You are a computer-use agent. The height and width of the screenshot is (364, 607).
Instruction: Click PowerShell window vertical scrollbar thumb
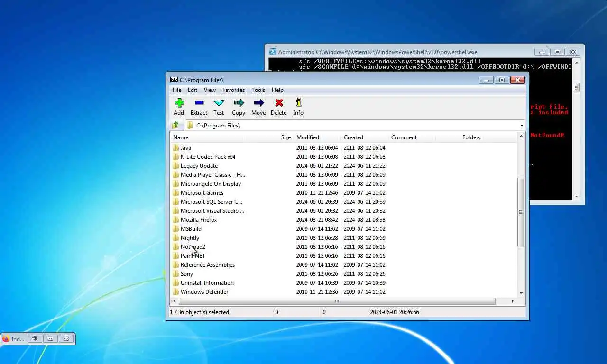(576, 88)
